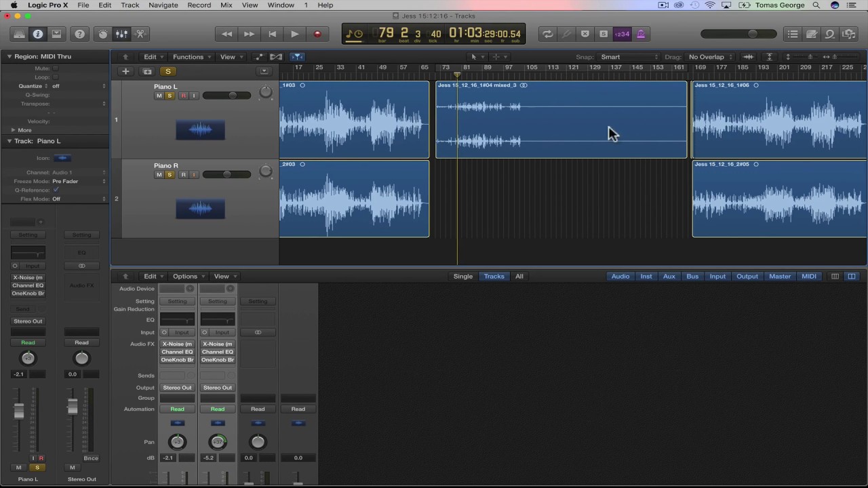The image size is (868, 488).
Task: Open the Toolbar display button
Action: [57, 34]
